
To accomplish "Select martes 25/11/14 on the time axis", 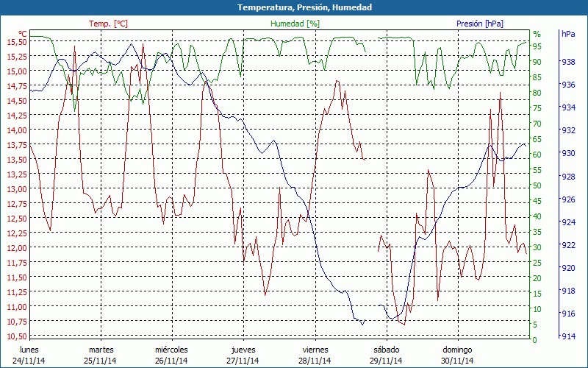I will [101, 355].
